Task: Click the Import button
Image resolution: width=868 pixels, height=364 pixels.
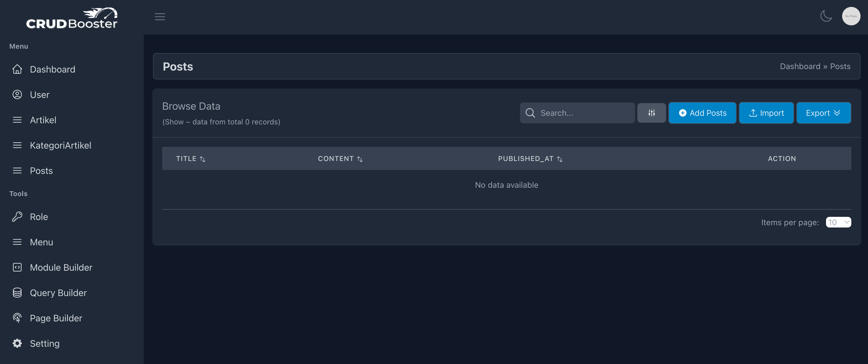Action: click(x=766, y=113)
